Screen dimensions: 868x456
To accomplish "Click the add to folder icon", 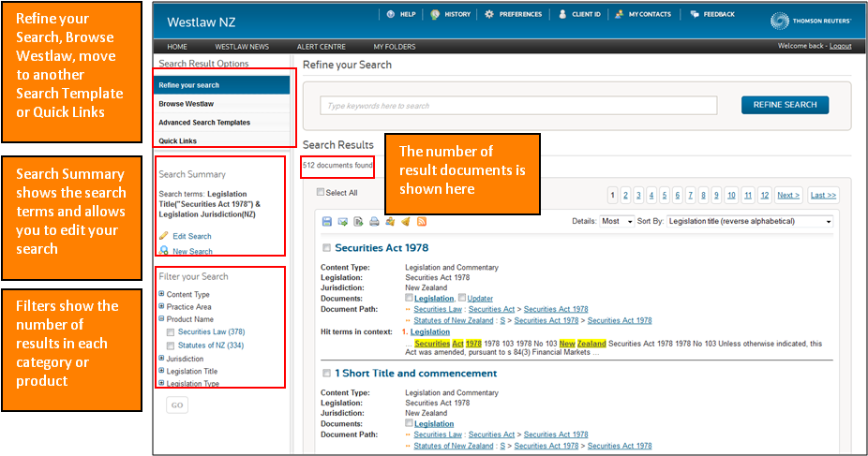I will pos(390,222).
